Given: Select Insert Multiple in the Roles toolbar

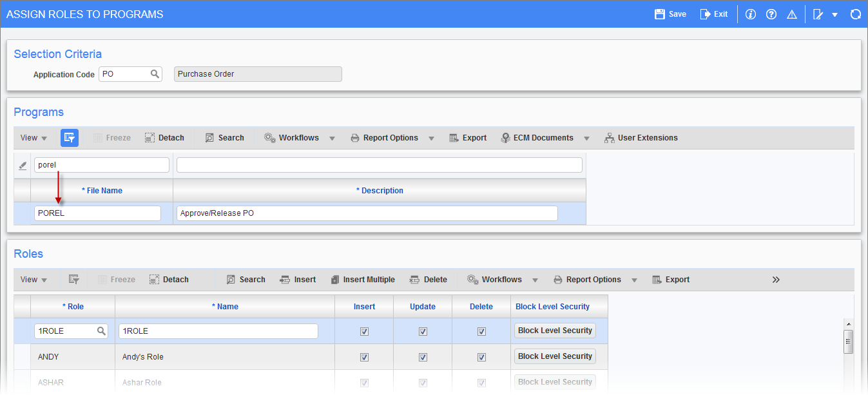Looking at the screenshot, I should (x=363, y=279).
